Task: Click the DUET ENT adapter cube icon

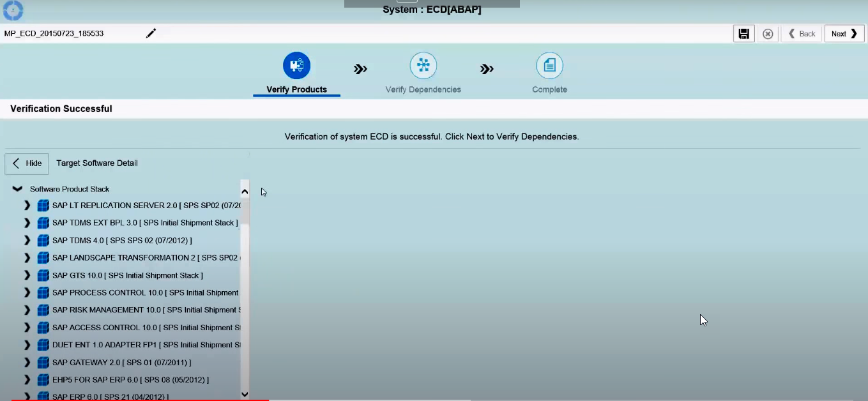Action: point(43,345)
